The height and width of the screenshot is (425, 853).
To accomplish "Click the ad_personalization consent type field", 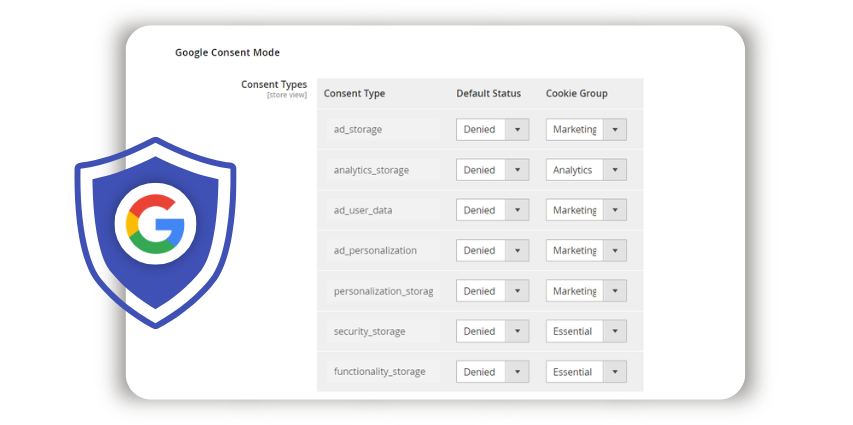I will coord(383,250).
